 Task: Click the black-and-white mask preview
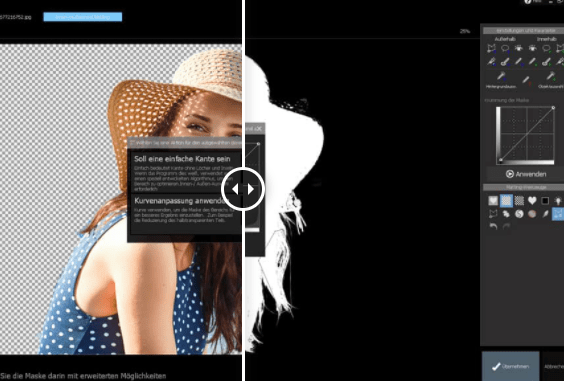coord(362,199)
